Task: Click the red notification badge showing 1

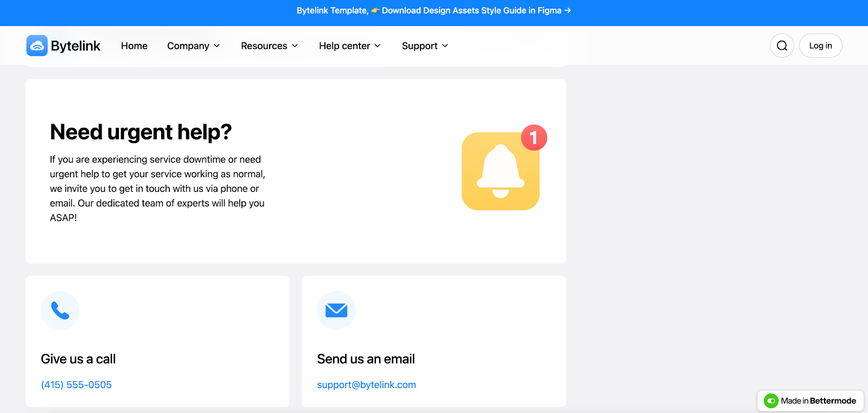Action: 534,138
